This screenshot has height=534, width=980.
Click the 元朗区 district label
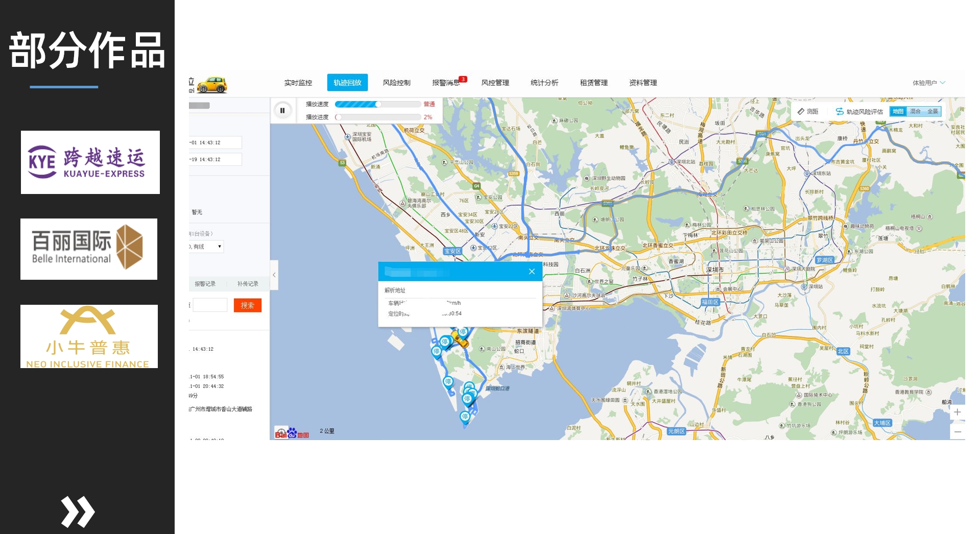pos(676,431)
